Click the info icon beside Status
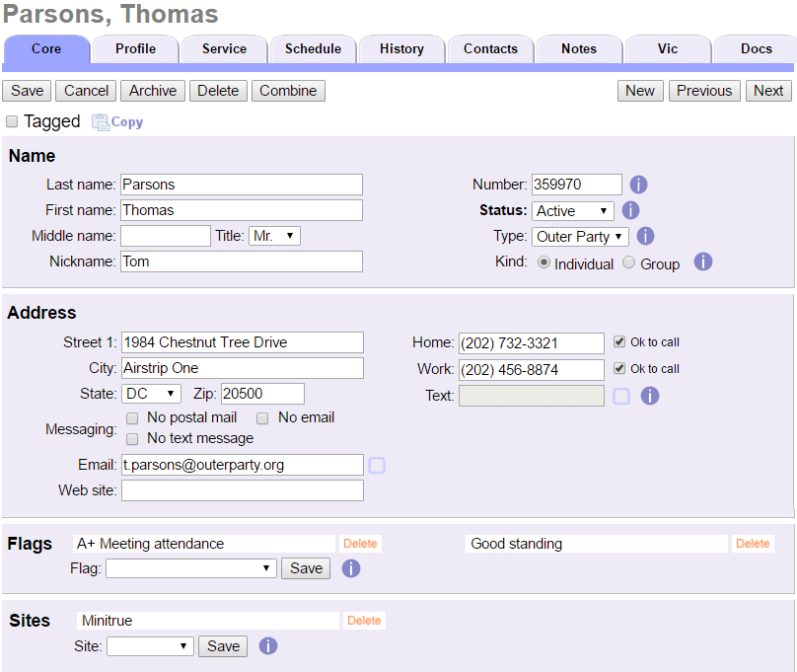Screen dimensions: 797x672 [630, 210]
